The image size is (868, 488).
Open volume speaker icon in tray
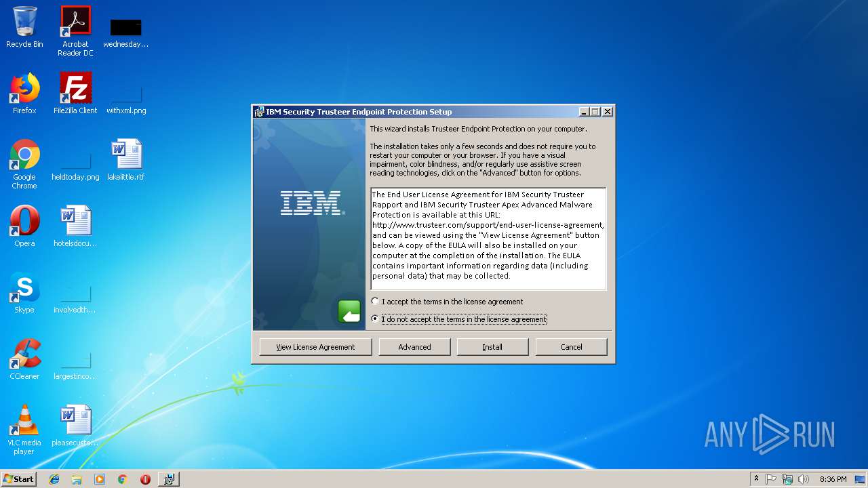804,479
